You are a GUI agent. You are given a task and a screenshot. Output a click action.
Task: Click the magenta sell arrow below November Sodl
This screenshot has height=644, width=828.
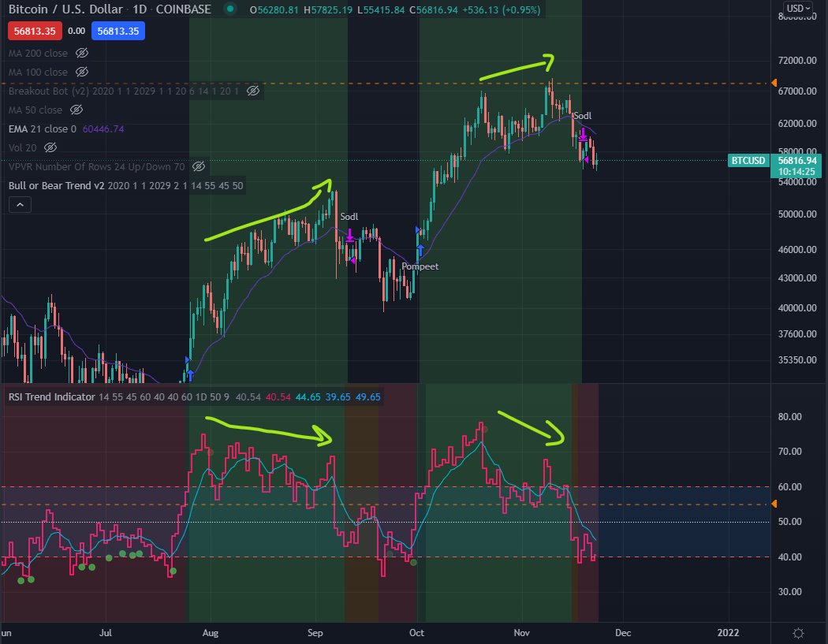[x=583, y=135]
